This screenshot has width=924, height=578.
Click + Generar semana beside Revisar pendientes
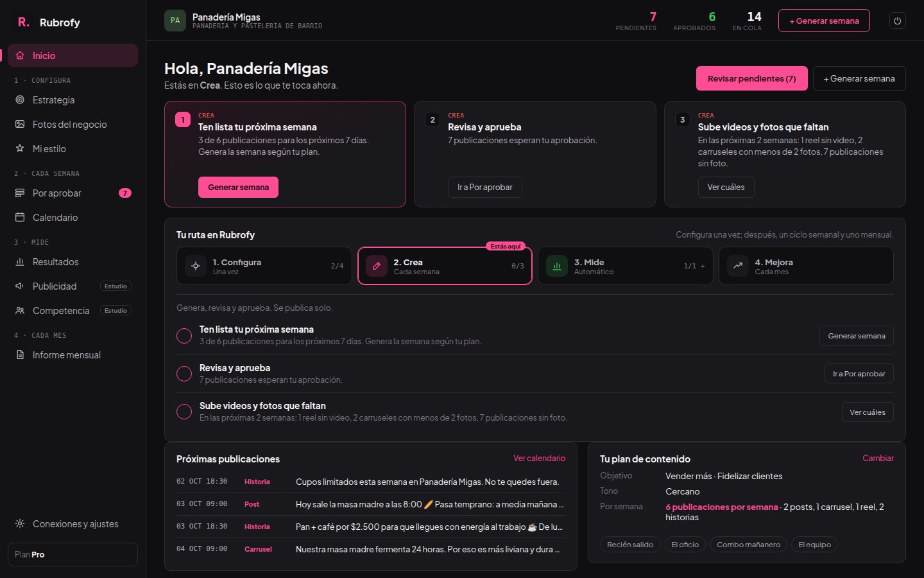(x=859, y=78)
